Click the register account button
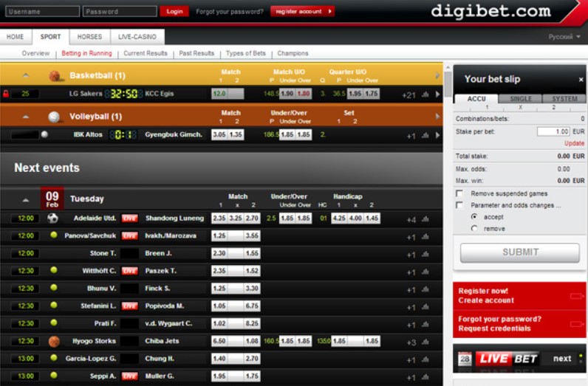 coord(303,11)
